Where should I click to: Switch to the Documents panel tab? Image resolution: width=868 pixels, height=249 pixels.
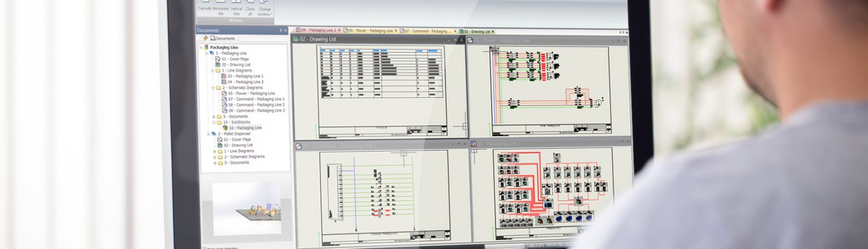click(x=222, y=38)
